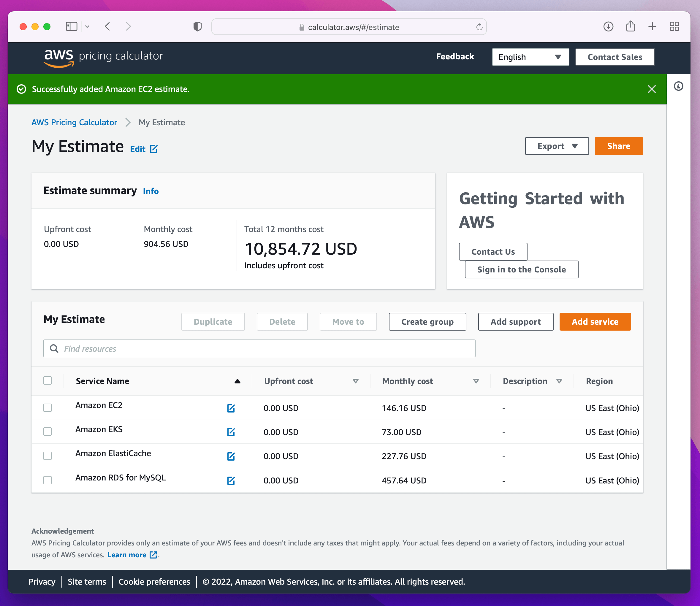Check the Amazon EKS row checkbox
Screen dimensions: 700x606
pyautogui.click(x=48, y=432)
